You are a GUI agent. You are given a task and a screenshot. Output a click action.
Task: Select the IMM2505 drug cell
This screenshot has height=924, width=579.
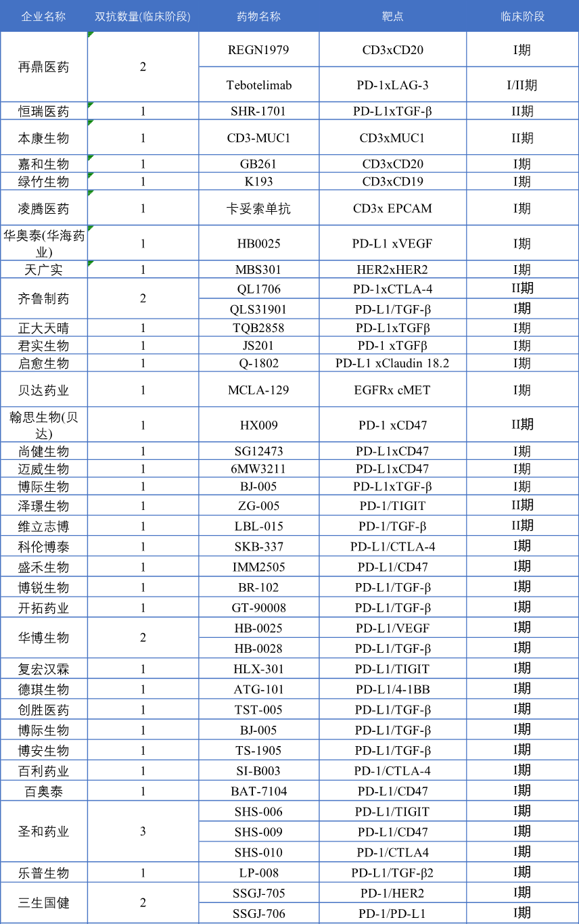259,565
